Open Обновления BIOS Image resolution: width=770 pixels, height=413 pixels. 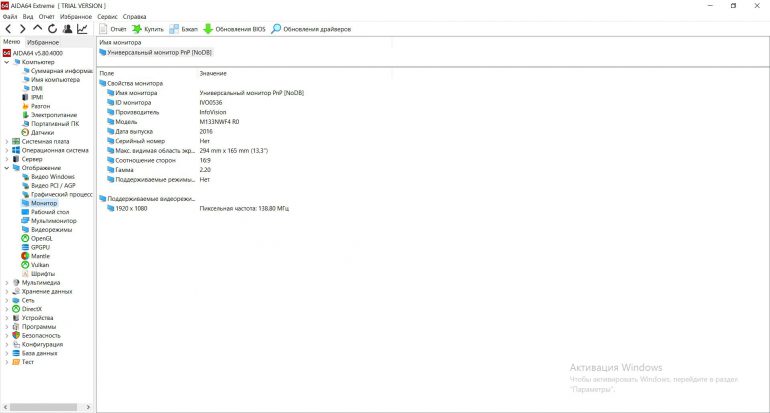(x=234, y=29)
